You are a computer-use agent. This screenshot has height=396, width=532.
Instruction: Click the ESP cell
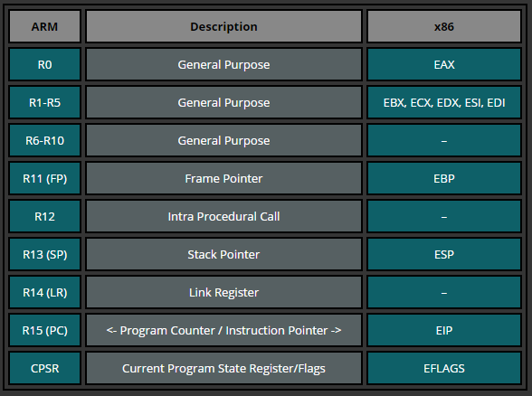(444, 254)
